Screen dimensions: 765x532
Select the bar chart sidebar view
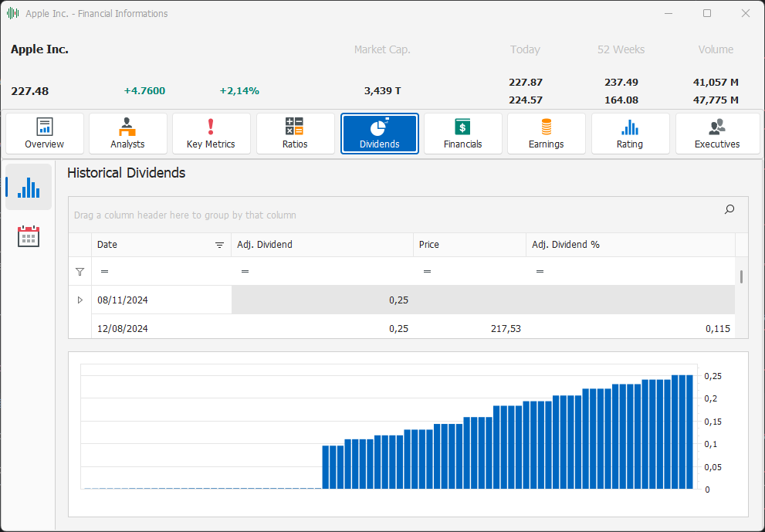[29, 187]
